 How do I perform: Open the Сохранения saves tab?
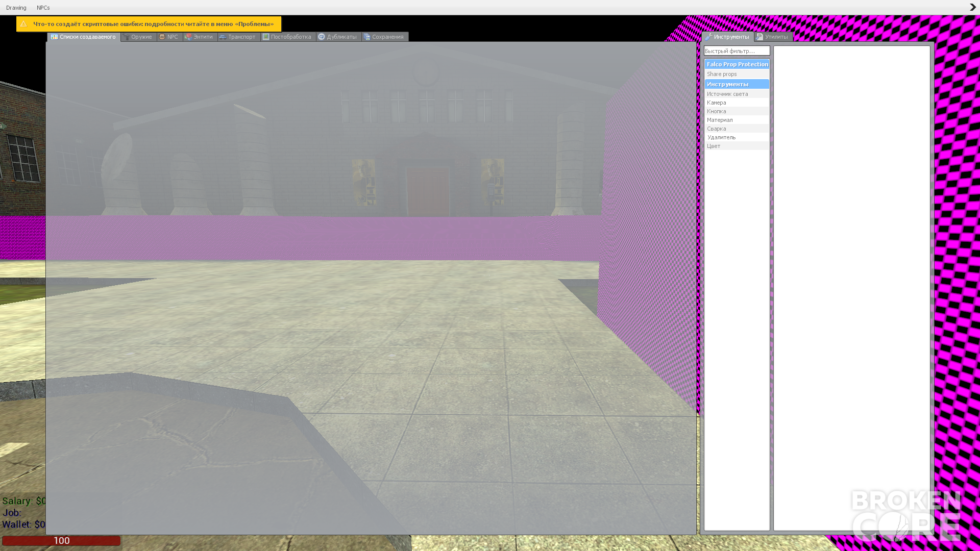[x=385, y=37]
